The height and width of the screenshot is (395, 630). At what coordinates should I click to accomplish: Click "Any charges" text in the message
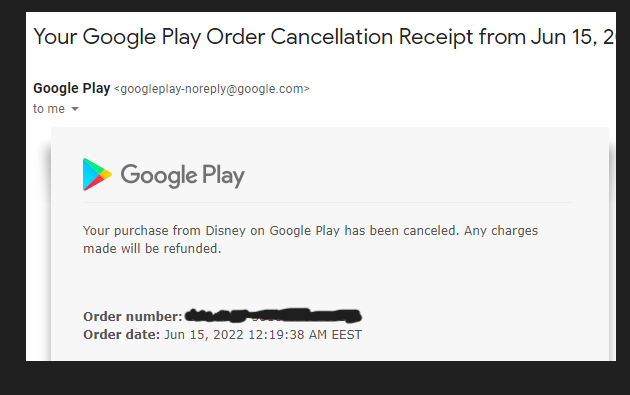click(501, 231)
